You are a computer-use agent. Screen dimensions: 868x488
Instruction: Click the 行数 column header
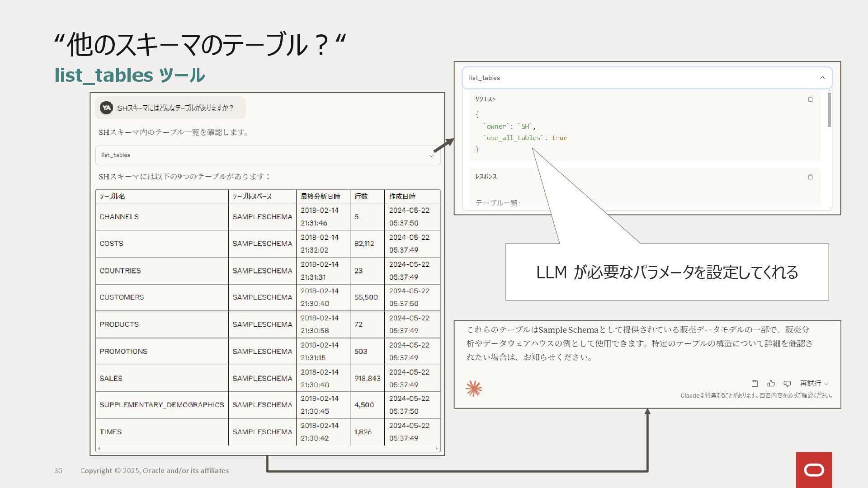tap(361, 196)
